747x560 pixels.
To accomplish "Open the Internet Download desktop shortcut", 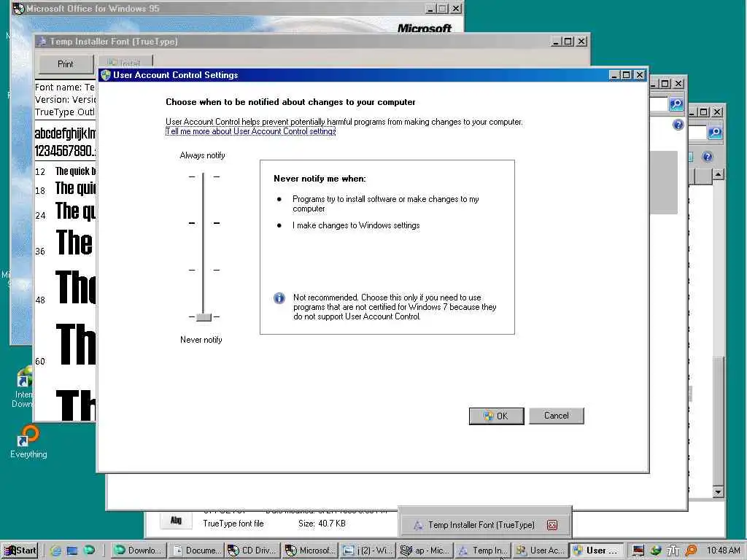I will click(x=24, y=386).
